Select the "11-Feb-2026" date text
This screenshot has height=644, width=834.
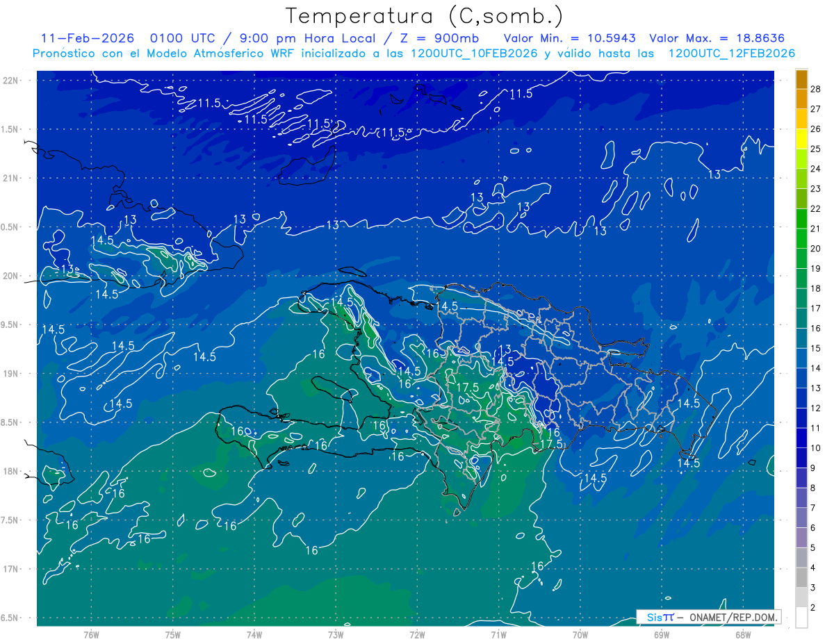click(88, 38)
